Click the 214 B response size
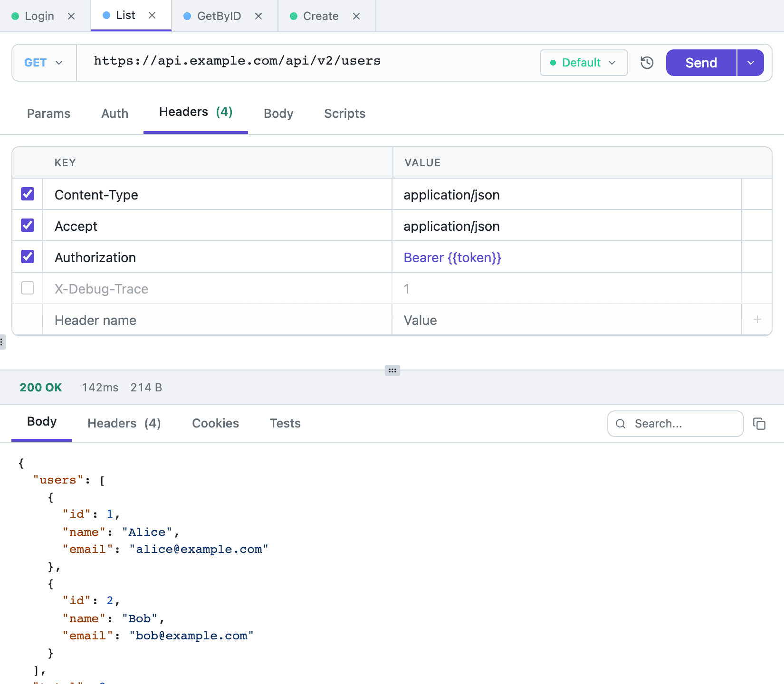 [x=146, y=388]
